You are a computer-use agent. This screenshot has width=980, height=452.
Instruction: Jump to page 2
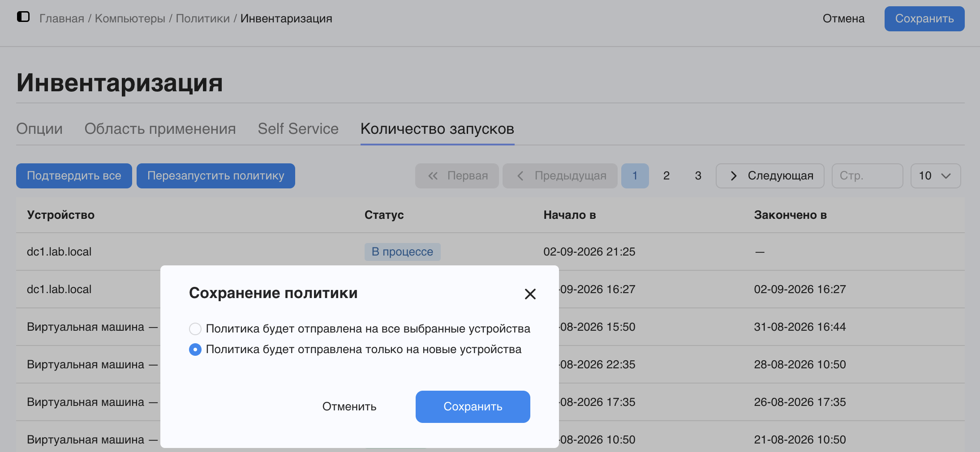click(666, 176)
